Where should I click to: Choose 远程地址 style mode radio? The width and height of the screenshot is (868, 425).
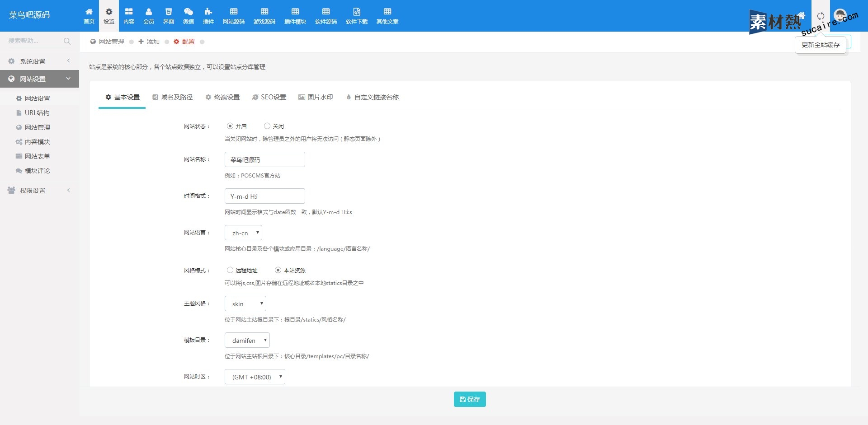coord(230,270)
